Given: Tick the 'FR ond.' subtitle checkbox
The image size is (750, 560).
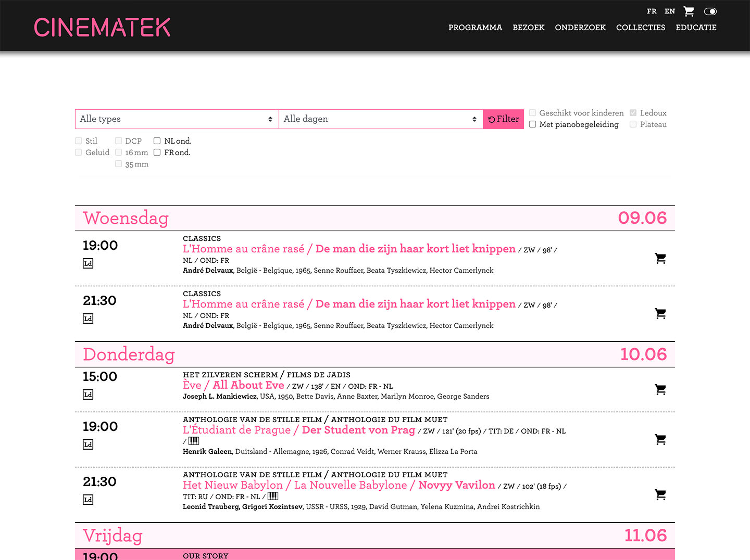Looking at the screenshot, I should click(157, 152).
